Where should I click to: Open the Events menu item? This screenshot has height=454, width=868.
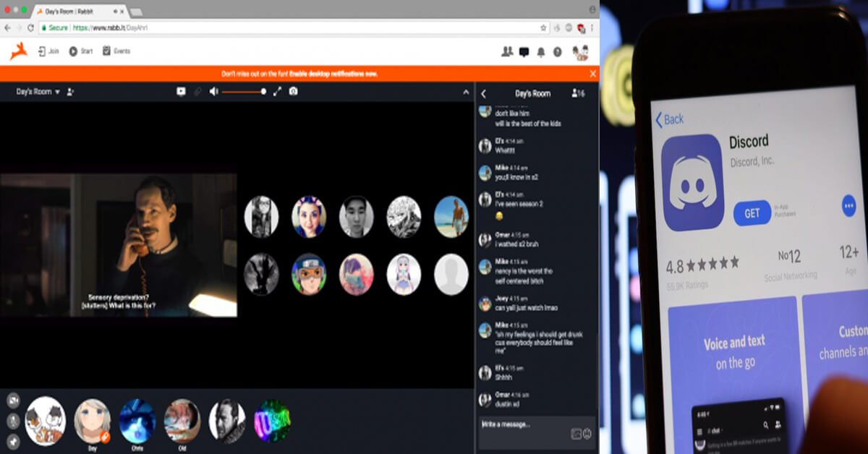pos(116,51)
